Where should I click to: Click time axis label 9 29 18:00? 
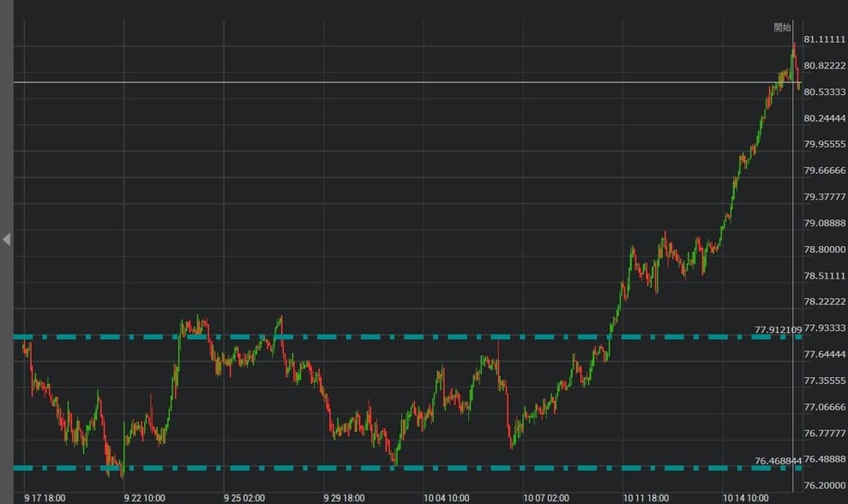[344, 498]
